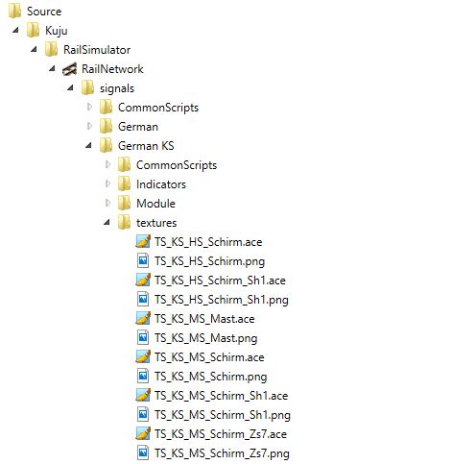The width and height of the screenshot is (476, 464).
Task: Select file name TS_KS_MS_Schirm_Zs7.png
Action: pyautogui.click(x=222, y=453)
